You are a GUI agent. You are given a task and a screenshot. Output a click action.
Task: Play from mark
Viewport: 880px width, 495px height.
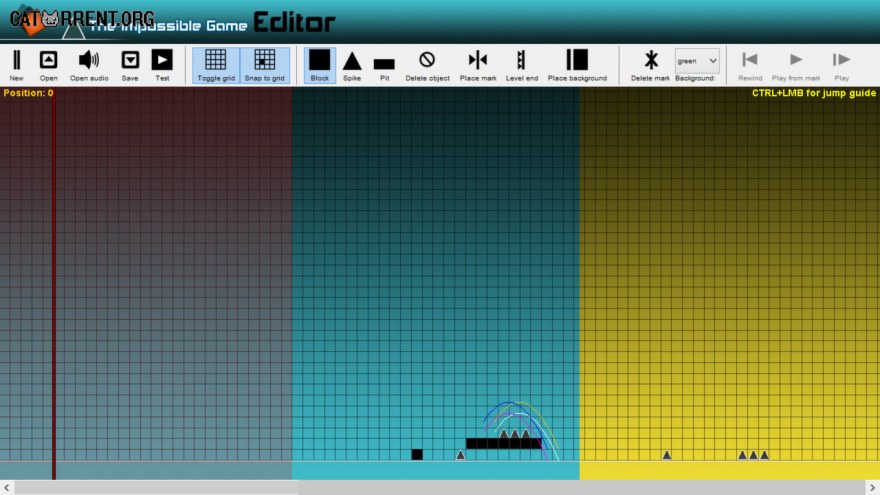pyautogui.click(x=796, y=65)
